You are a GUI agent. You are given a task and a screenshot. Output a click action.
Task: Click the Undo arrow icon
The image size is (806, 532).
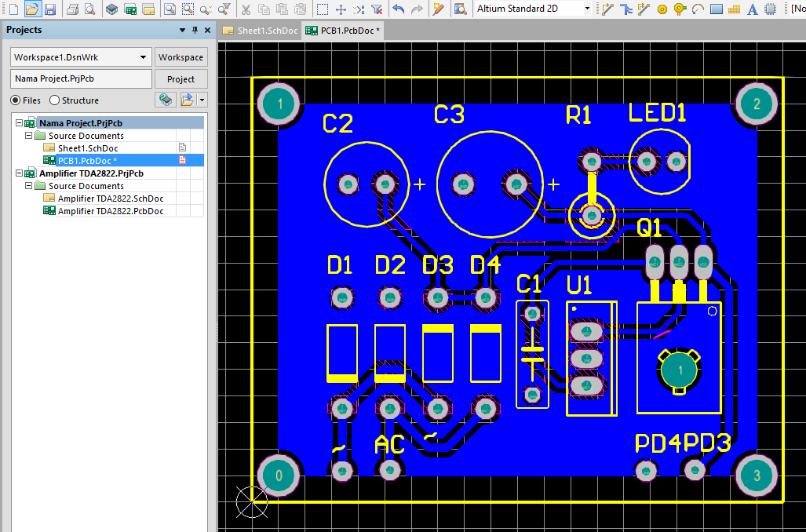coord(399,9)
